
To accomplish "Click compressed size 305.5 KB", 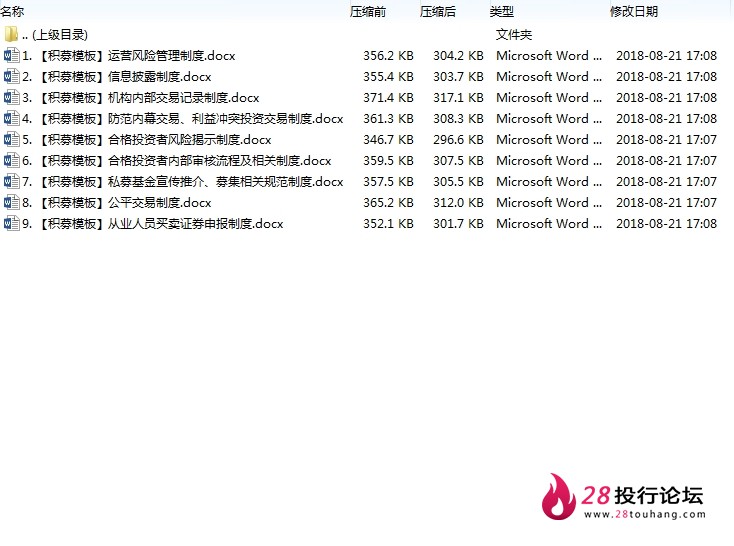I will (458, 182).
